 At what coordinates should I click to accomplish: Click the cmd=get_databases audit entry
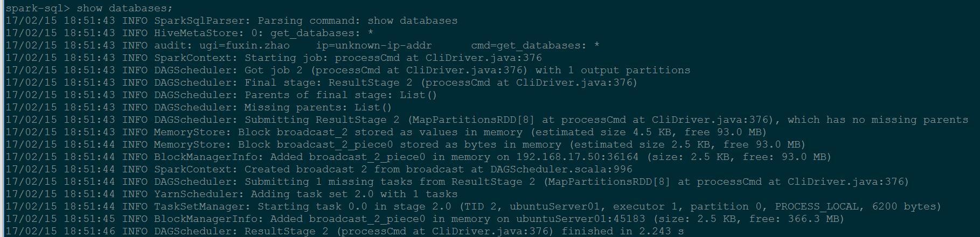[x=535, y=45]
